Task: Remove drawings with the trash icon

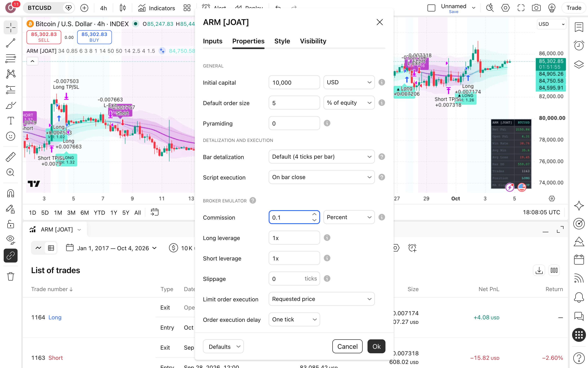Action: 10,276
